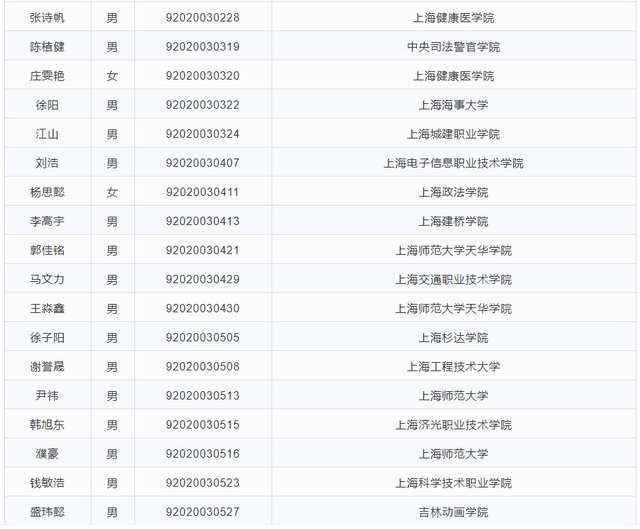Click ID number 92020030508
The width and height of the screenshot is (640, 529).
tap(202, 367)
